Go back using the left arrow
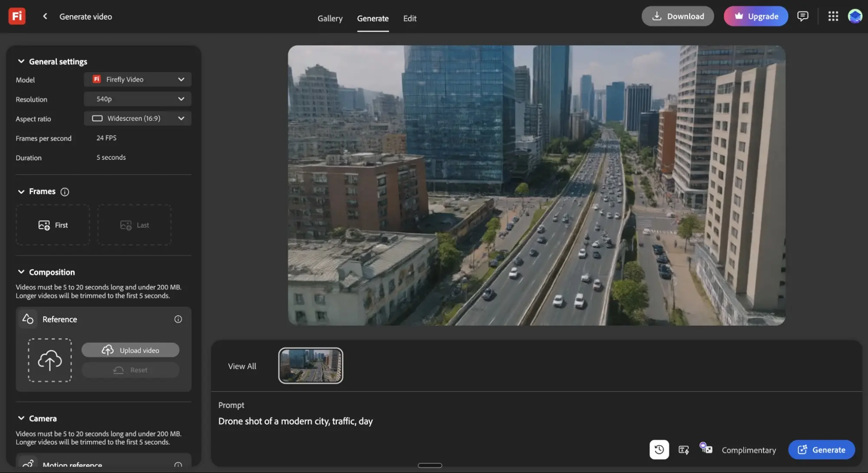The height and width of the screenshot is (473, 868). click(x=45, y=16)
